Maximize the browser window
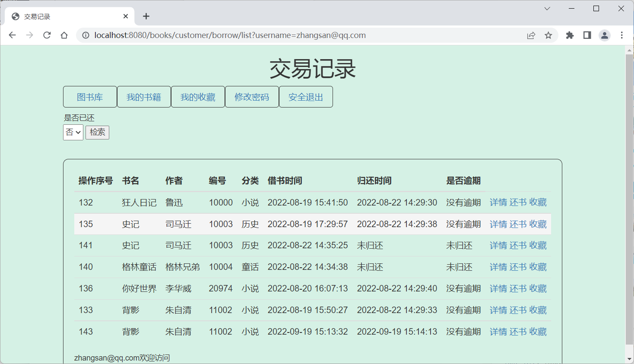This screenshot has width=634, height=364. pos(596,9)
